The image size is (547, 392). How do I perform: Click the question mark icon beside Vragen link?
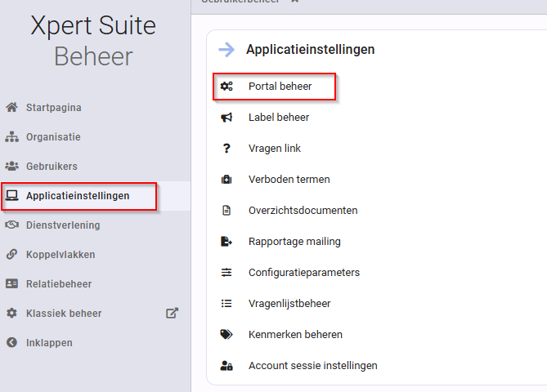pos(226,148)
